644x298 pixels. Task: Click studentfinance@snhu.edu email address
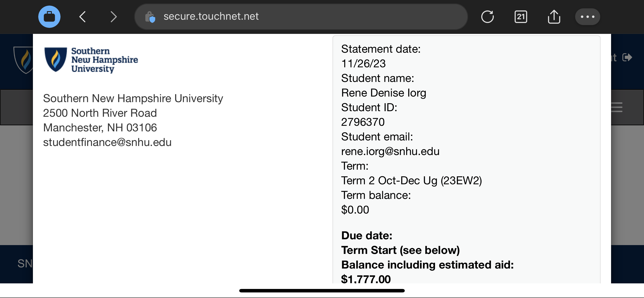coord(107,142)
